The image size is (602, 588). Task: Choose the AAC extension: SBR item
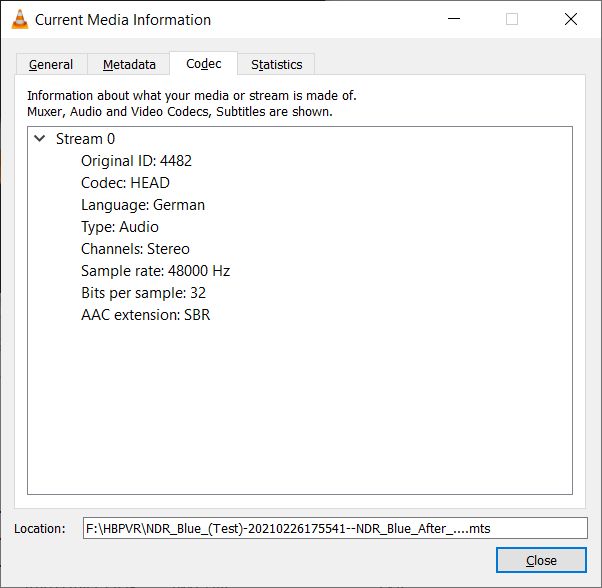145,315
